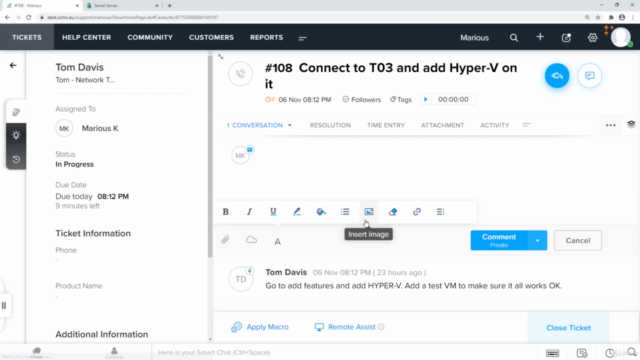Cancel the comment
Viewport: 640px width, 360px height.
pyautogui.click(x=578, y=240)
